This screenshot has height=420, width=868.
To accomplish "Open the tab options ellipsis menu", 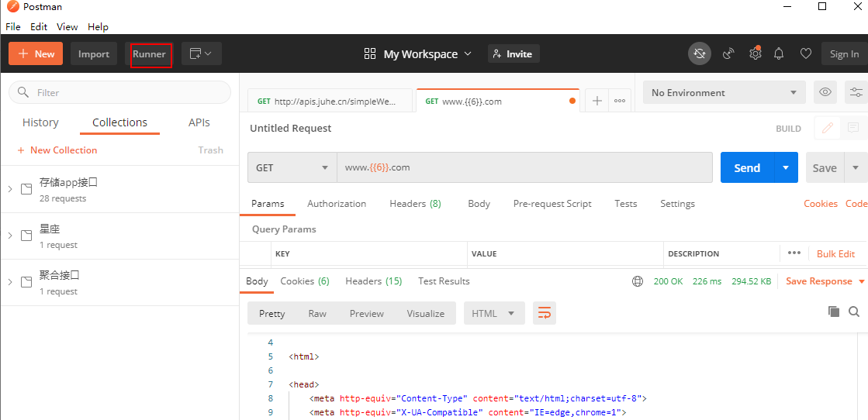I will [620, 102].
